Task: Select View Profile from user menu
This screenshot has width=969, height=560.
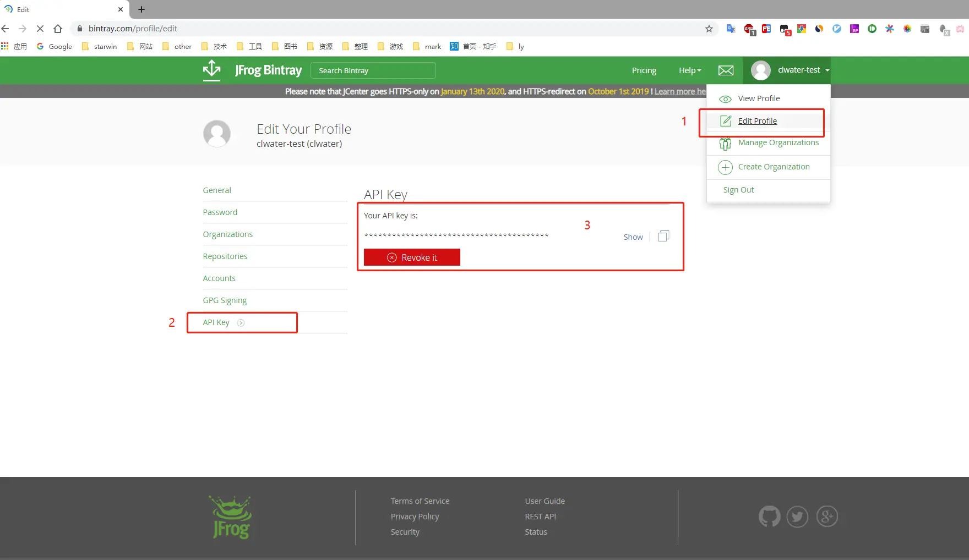Action: point(759,98)
